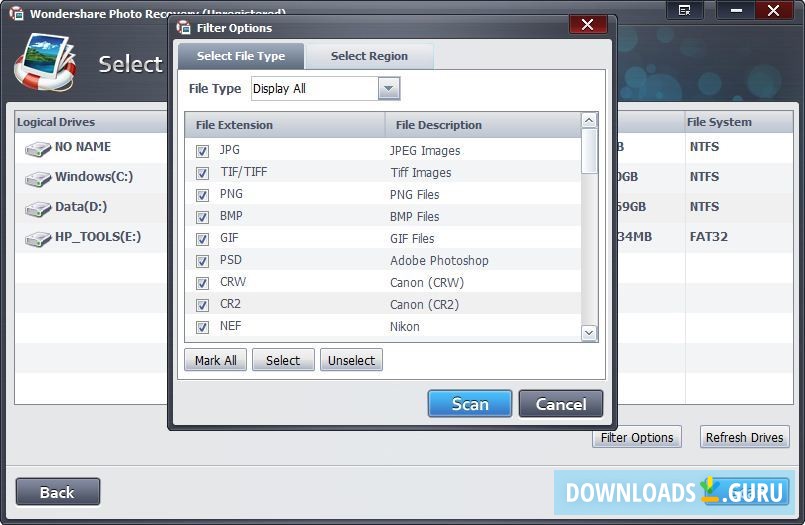The width and height of the screenshot is (805, 525).
Task: Click the Wondershare Photo Recovery logo image
Action: (x=45, y=62)
